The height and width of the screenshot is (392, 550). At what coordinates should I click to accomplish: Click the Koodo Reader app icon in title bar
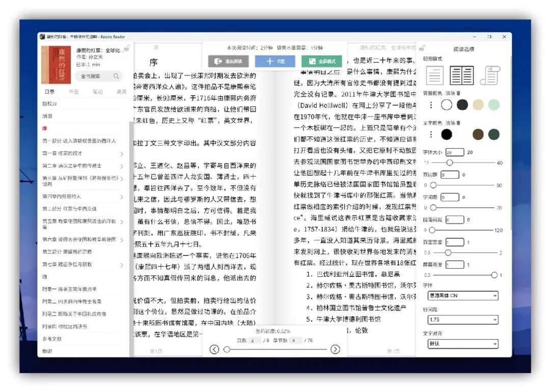coord(42,37)
